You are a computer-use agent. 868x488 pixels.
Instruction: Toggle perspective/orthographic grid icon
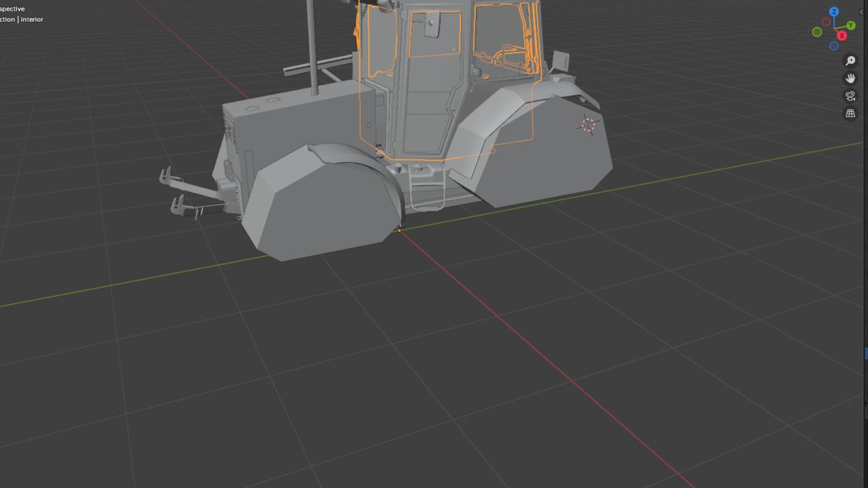850,114
